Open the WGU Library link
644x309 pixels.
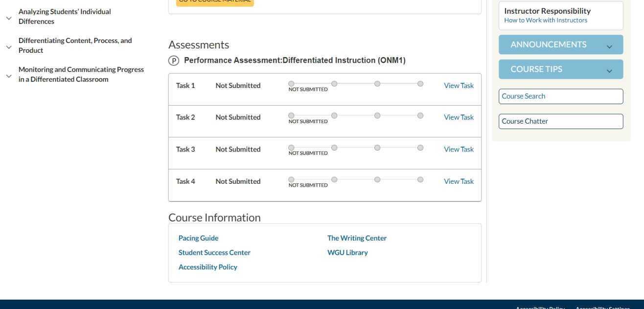[x=347, y=253]
